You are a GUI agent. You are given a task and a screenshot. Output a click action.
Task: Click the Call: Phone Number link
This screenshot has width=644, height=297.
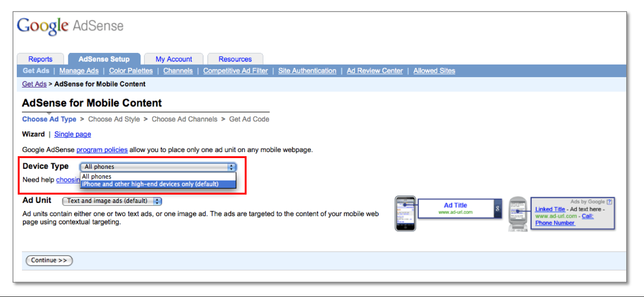pyautogui.click(x=564, y=220)
